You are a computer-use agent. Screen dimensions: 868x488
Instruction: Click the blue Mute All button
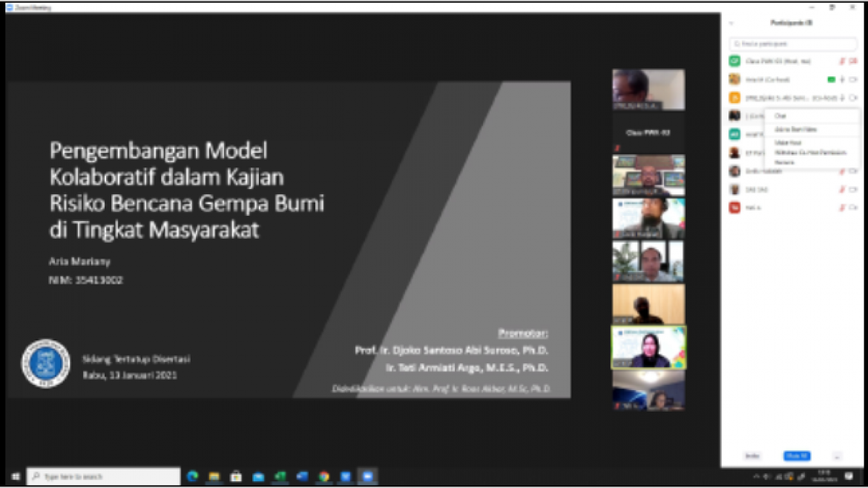pos(797,456)
